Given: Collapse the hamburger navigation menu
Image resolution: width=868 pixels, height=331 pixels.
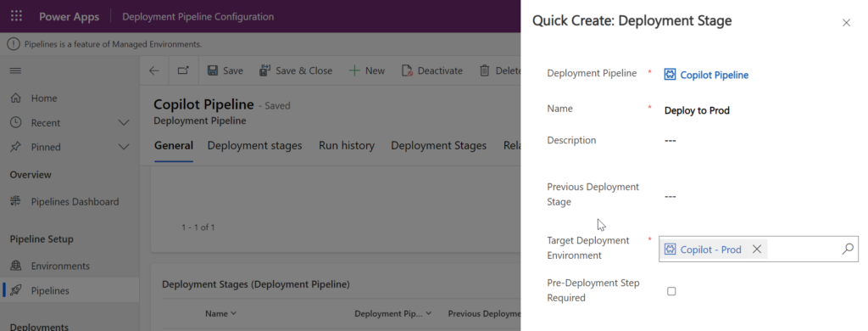Looking at the screenshot, I should point(15,71).
